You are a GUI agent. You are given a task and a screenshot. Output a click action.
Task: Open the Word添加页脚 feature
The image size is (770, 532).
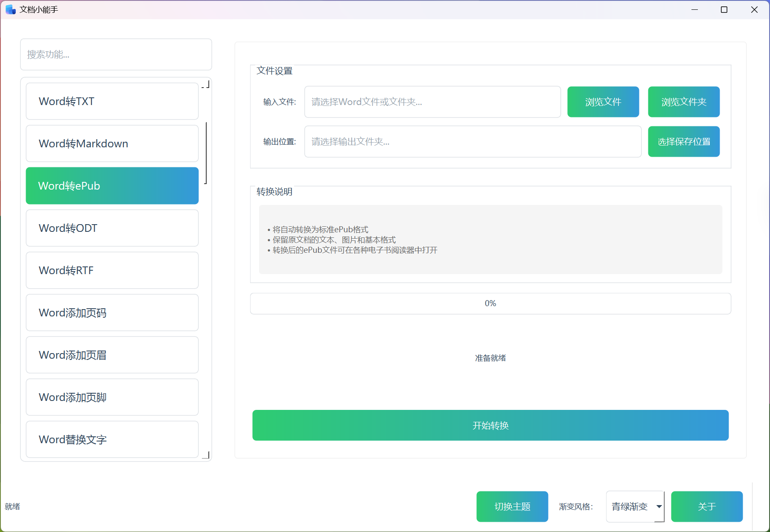tap(112, 397)
